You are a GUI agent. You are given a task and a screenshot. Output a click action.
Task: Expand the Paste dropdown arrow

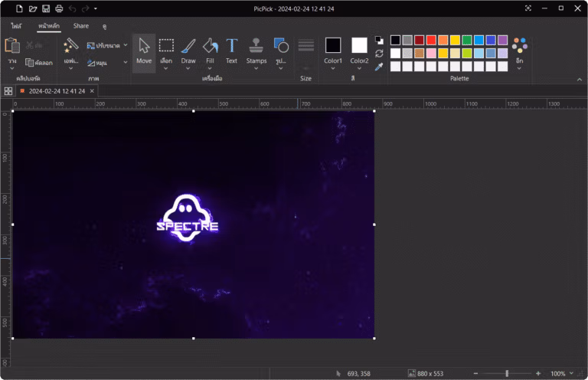12,68
